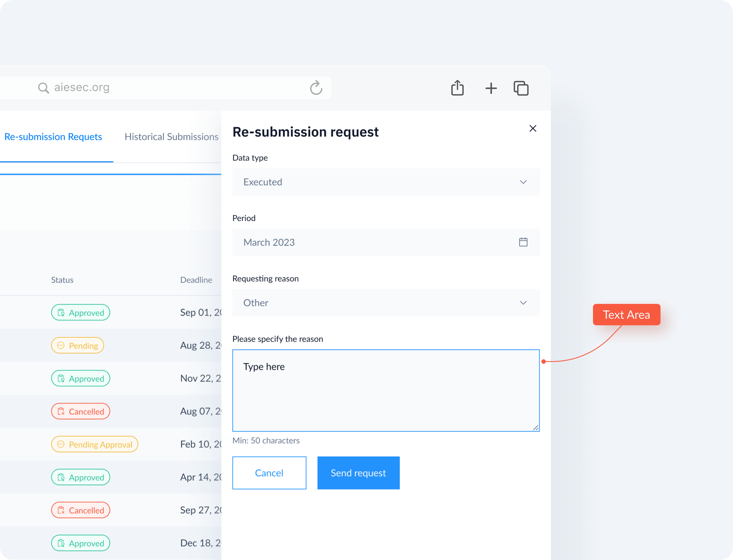Click the Nov 22 deadline cell
Image resolution: width=733 pixels, height=560 pixels.
[201, 378]
